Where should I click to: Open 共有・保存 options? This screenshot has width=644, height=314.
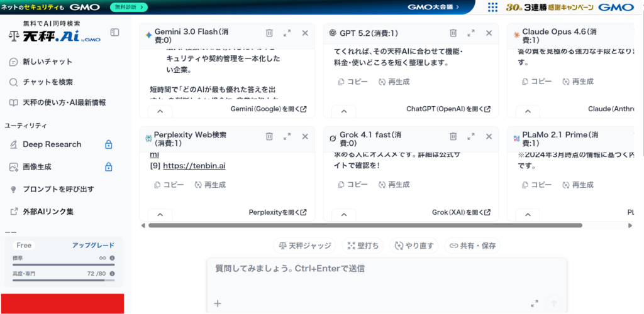click(x=472, y=246)
